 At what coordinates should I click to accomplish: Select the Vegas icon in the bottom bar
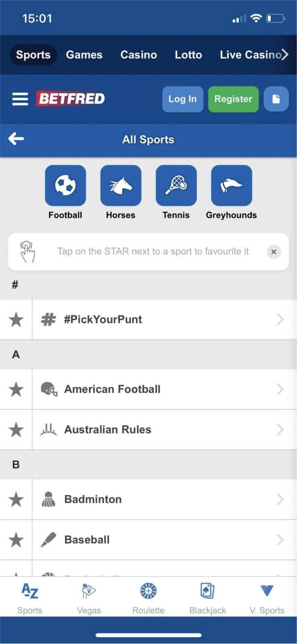pos(89,597)
